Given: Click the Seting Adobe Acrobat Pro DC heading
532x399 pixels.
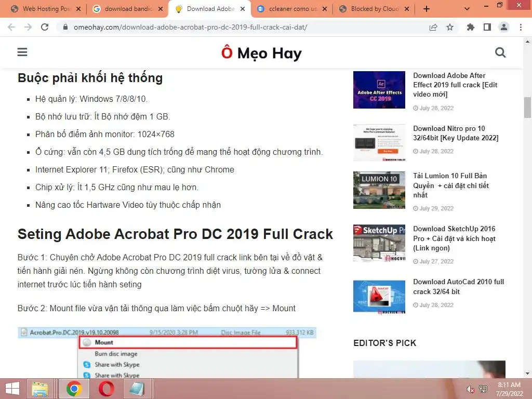Looking at the screenshot, I should tap(175, 234).
